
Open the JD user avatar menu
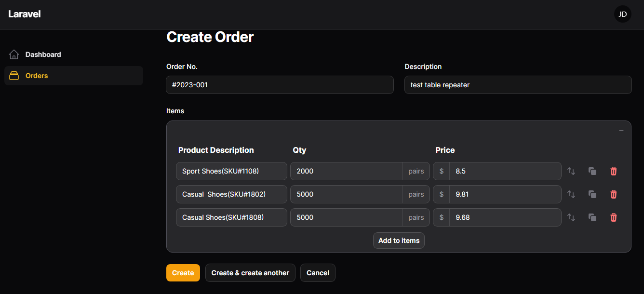[x=622, y=14]
